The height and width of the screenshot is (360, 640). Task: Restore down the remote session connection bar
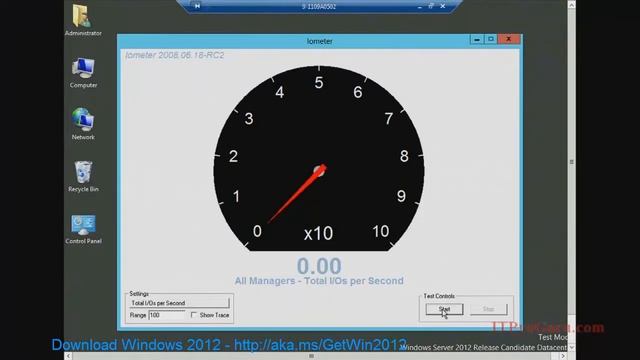click(x=431, y=6)
